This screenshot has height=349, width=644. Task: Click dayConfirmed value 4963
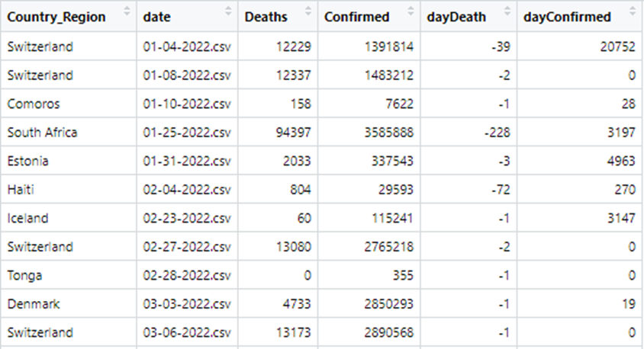(622, 161)
